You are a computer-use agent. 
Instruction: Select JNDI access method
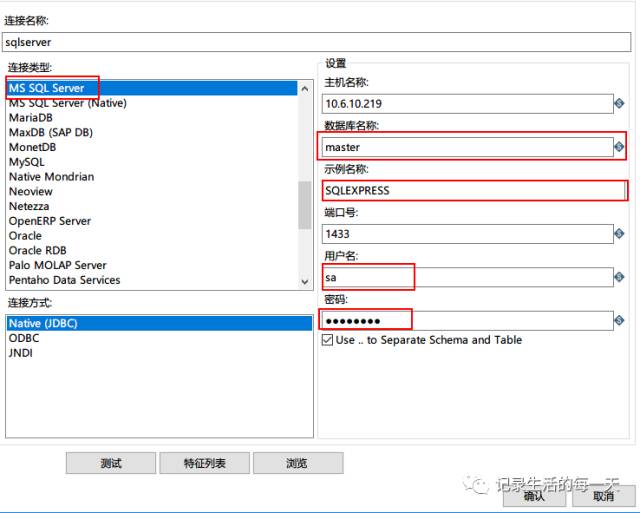159,353
